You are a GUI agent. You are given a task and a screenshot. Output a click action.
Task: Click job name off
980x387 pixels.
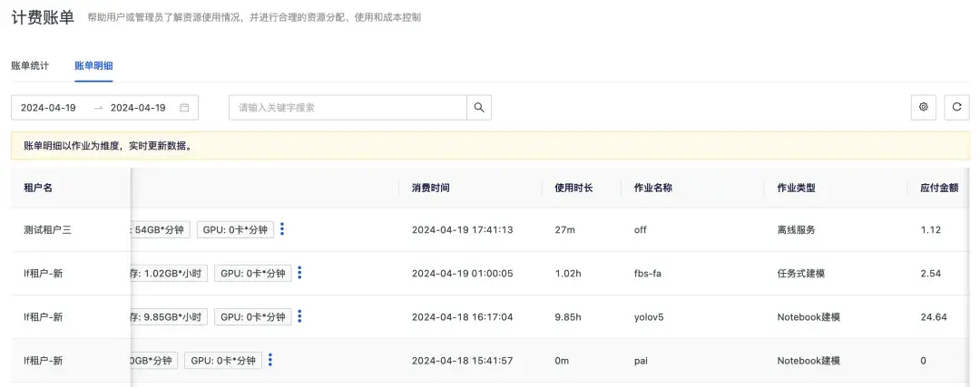point(641,229)
